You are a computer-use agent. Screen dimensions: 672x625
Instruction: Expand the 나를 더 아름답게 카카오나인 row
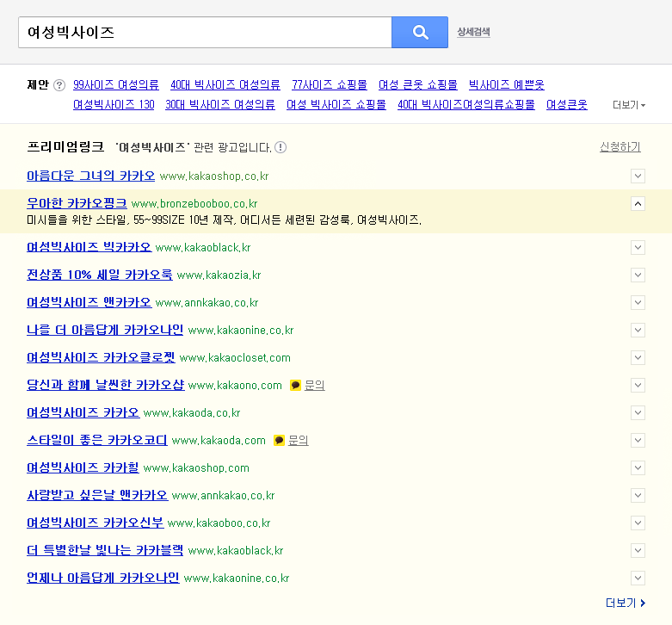tap(638, 330)
